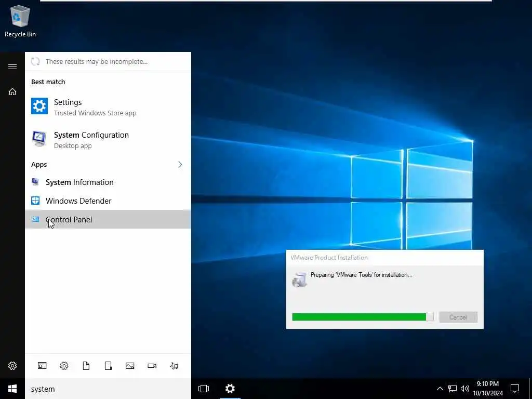Viewport: 532px width, 399px height.
Task: Filter search results by videos icon
Action: click(152, 366)
